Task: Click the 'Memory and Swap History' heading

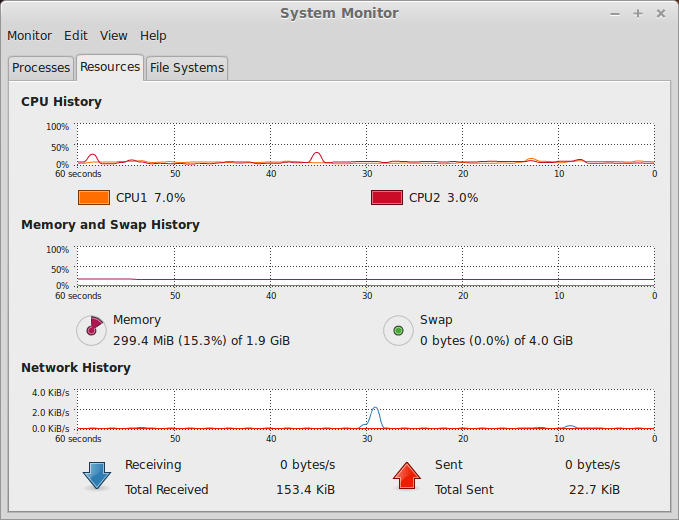Action: (x=110, y=225)
